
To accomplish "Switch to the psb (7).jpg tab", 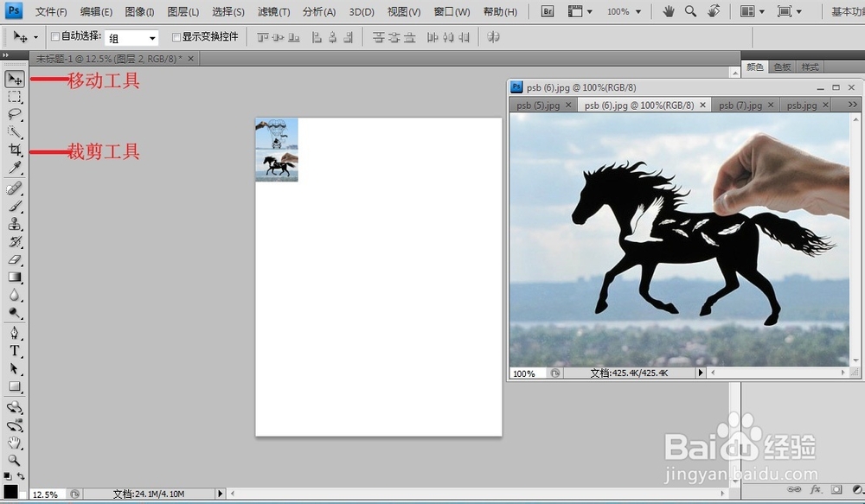I will point(740,105).
